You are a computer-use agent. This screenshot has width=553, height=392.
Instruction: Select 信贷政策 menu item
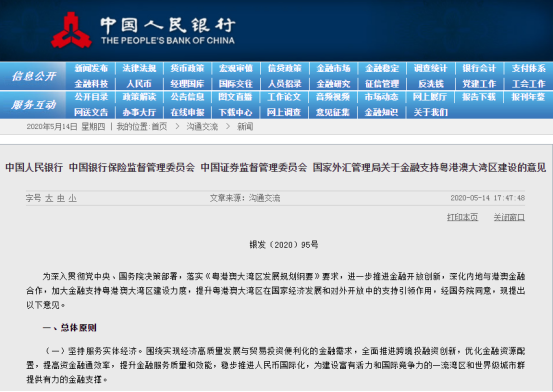click(284, 68)
